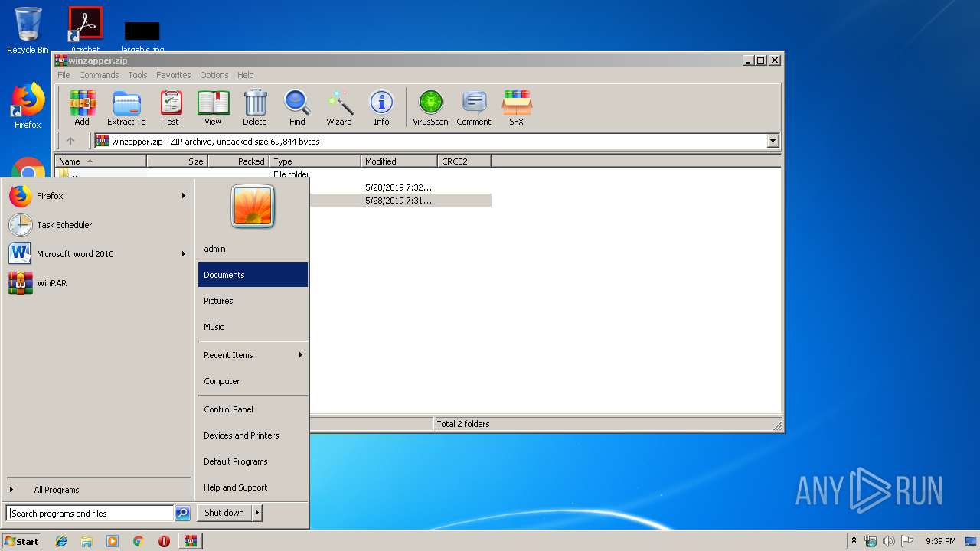Sort by the Name column header
Viewport: 980px width, 551px height.
tap(100, 161)
